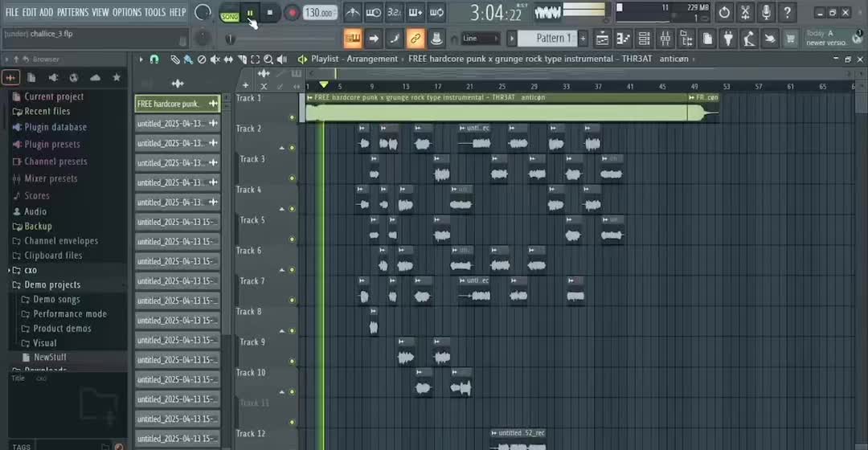Image resolution: width=868 pixels, height=450 pixels.
Task: Mute Track 3 via its green dot
Action: (293, 178)
